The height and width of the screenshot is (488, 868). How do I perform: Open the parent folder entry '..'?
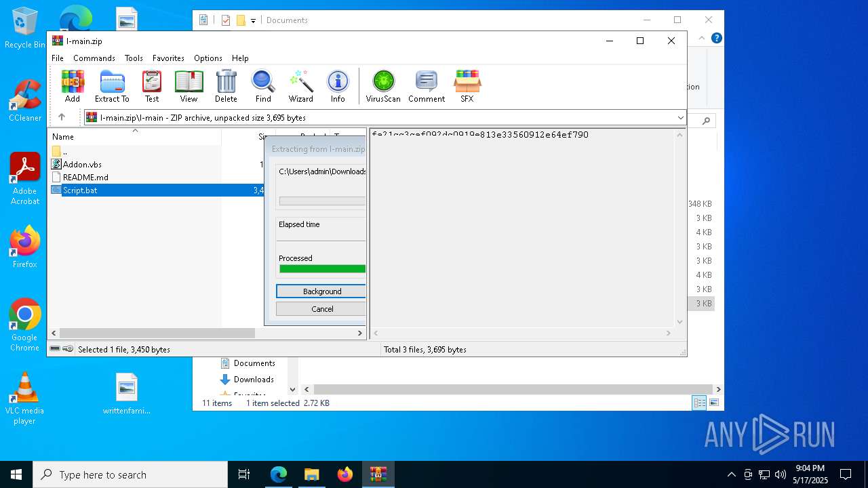pos(60,151)
